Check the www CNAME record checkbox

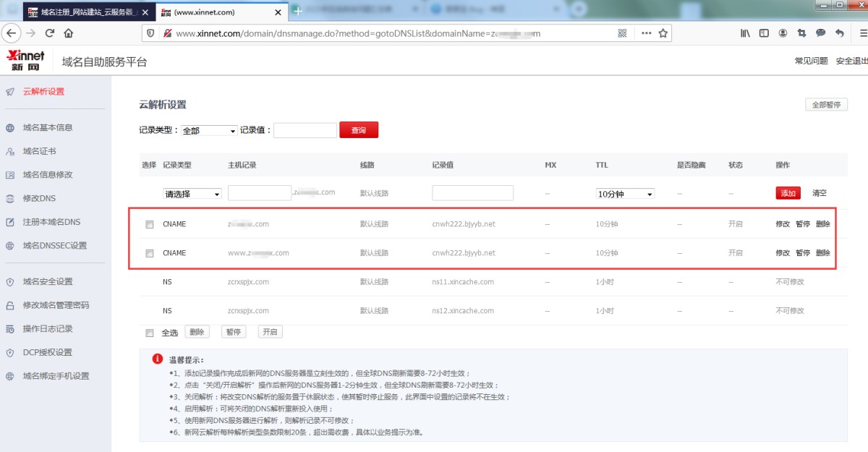coord(150,254)
